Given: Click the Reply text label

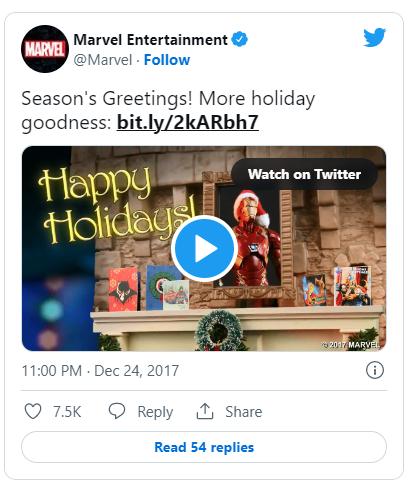Looking at the screenshot, I should point(155,412).
